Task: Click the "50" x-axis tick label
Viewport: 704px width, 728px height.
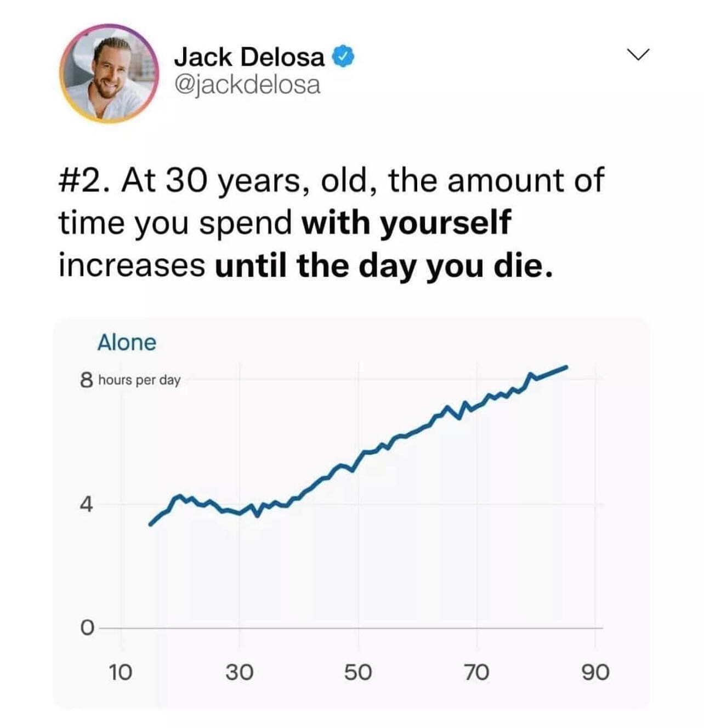Action: pos(358,671)
